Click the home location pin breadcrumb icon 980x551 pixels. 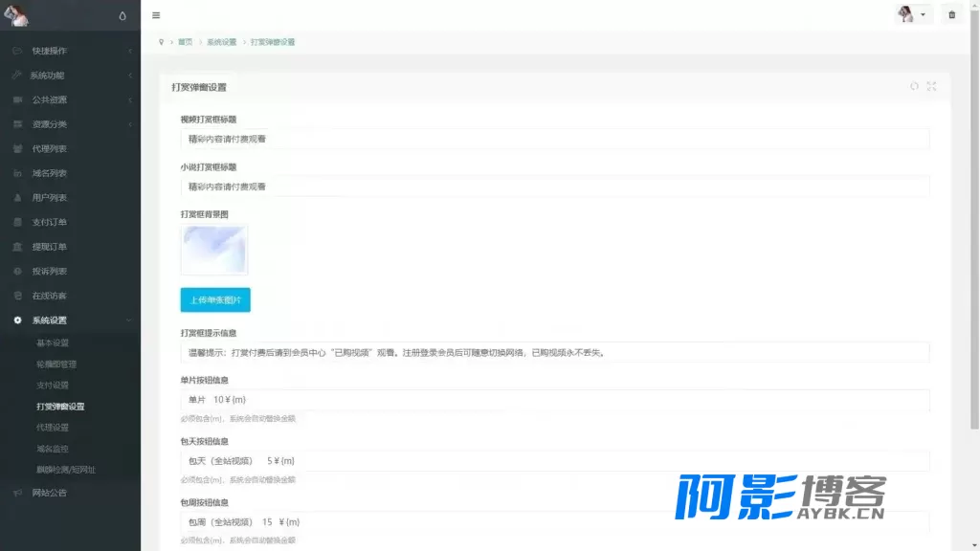(161, 42)
